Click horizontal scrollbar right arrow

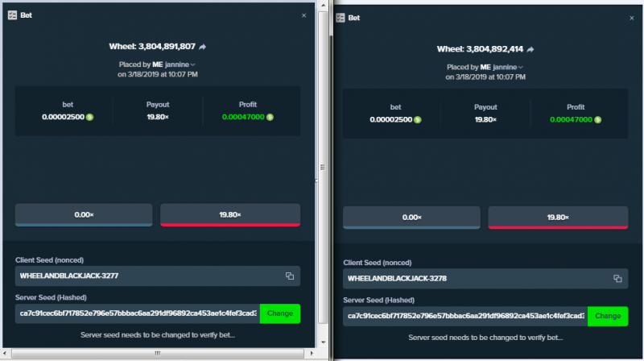(x=312, y=353)
